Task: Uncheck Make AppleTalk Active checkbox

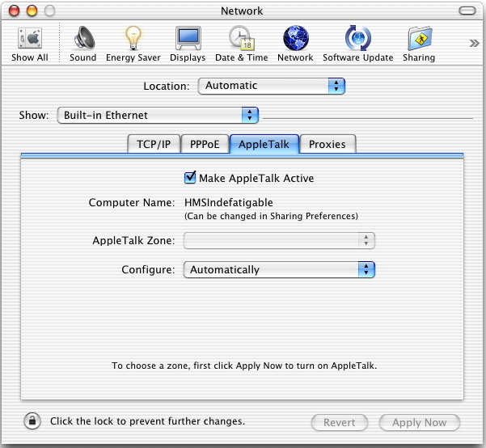Action: tap(190, 178)
